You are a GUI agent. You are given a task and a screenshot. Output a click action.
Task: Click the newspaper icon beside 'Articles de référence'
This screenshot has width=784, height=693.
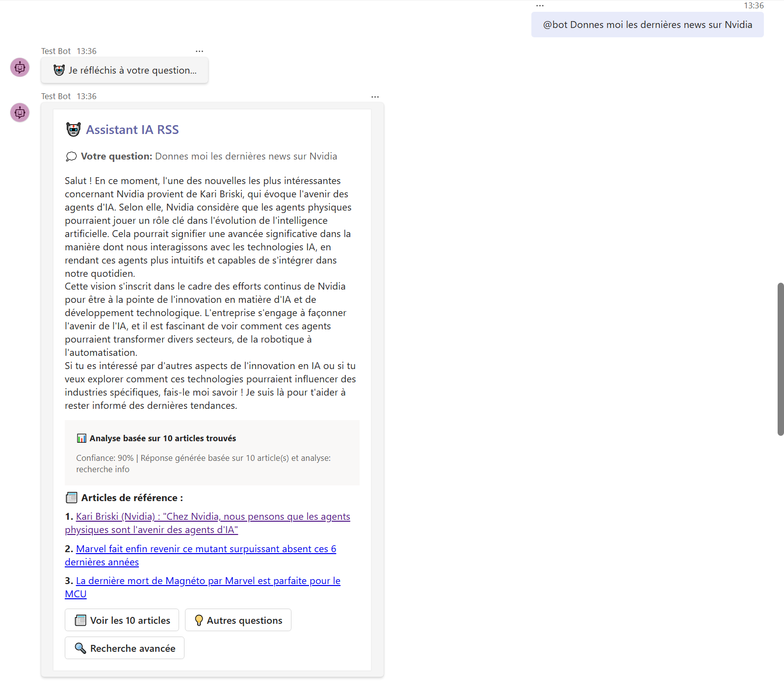72,498
